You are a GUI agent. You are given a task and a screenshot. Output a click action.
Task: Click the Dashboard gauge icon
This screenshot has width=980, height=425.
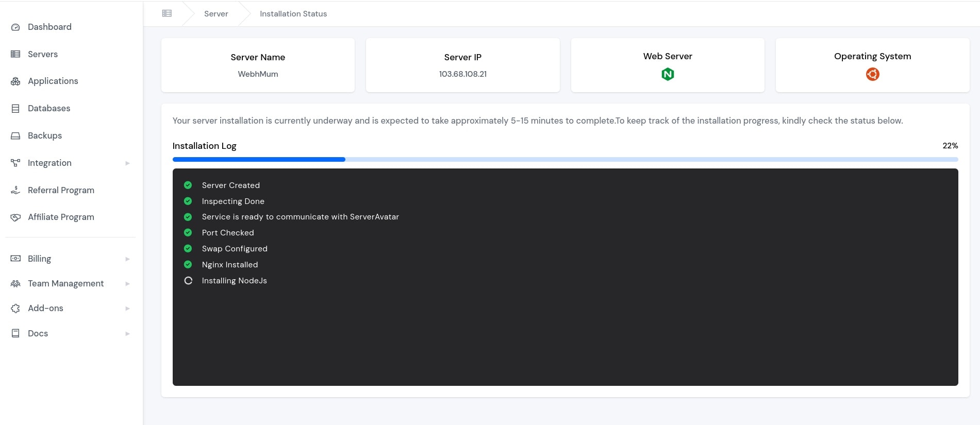pos(15,27)
